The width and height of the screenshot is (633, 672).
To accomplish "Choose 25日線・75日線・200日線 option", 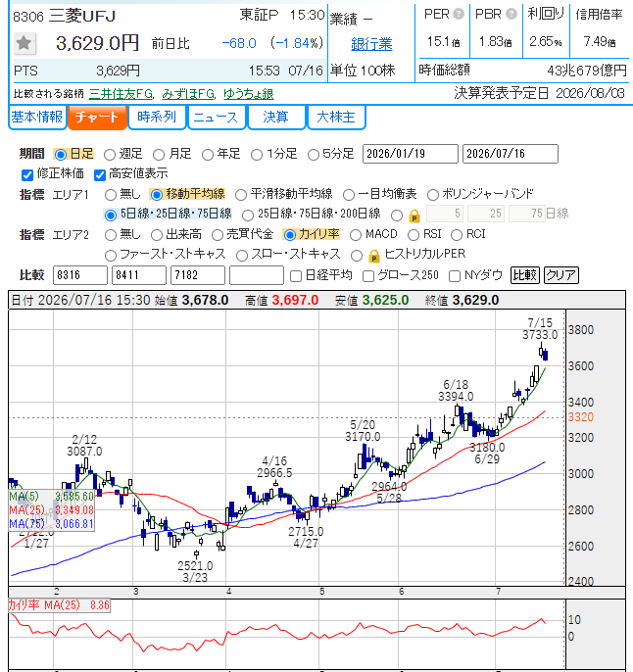I will pyautogui.click(x=247, y=215).
